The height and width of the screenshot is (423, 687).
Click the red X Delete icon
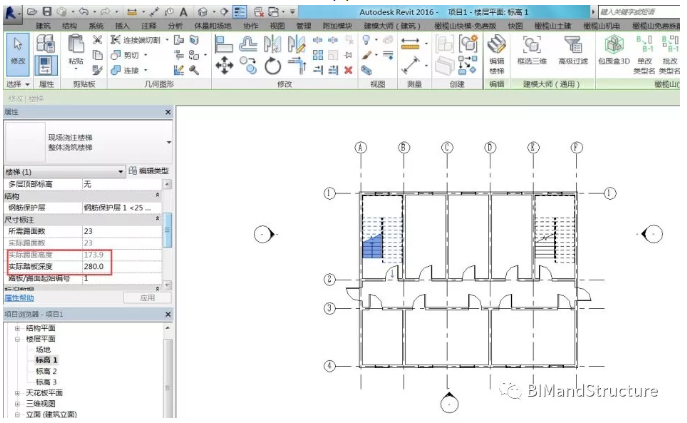tap(348, 70)
